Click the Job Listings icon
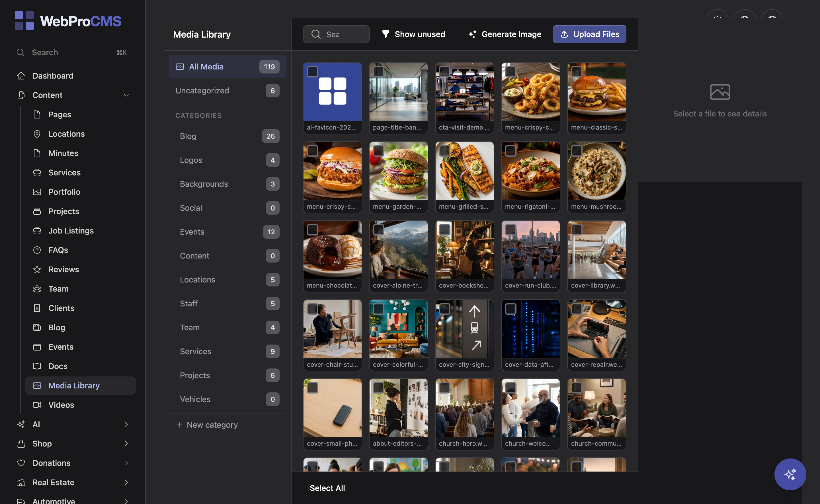The height and width of the screenshot is (504, 820). click(x=37, y=230)
